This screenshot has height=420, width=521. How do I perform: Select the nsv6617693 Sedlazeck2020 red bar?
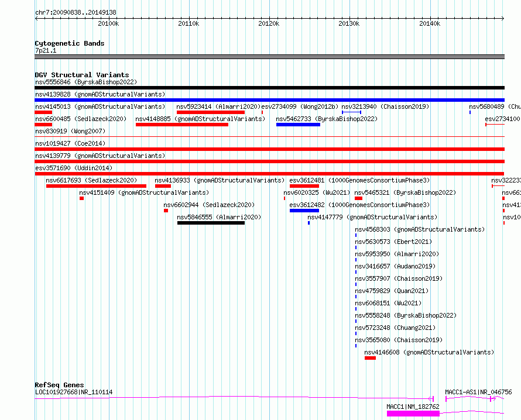97,186
